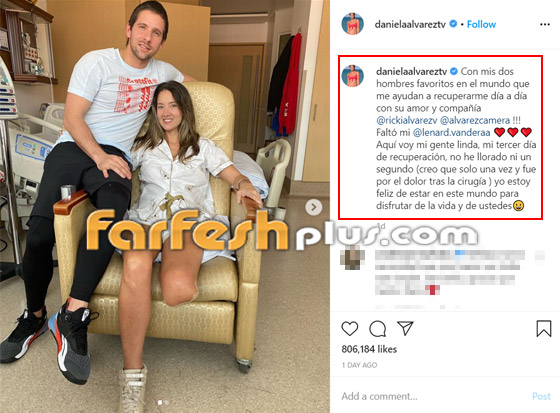Viewport: 560px width, 413px height.
Task: Click the Post comment button
Action: (541, 396)
